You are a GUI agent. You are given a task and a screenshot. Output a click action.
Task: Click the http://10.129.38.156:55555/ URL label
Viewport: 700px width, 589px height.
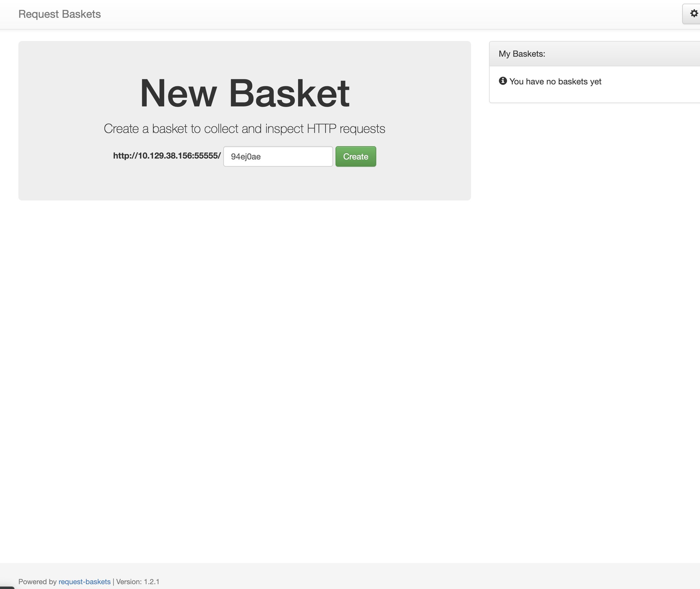pyautogui.click(x=167, y=156)
